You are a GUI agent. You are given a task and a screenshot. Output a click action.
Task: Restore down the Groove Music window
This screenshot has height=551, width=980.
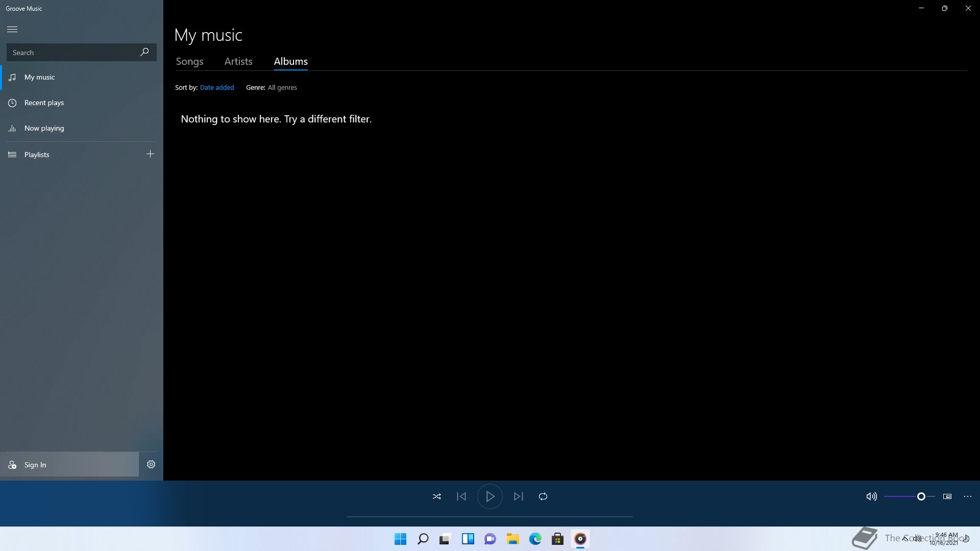pos(945,8)
